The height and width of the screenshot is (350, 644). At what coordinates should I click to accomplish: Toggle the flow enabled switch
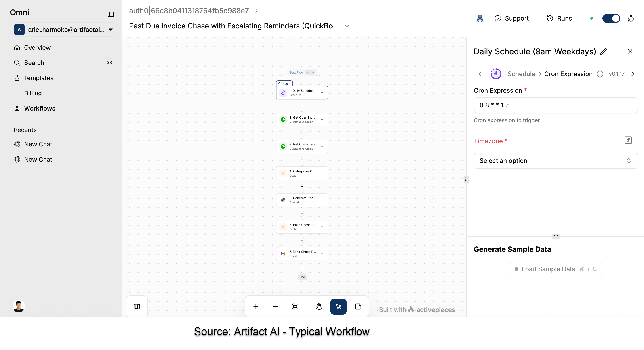click(611, 18)
